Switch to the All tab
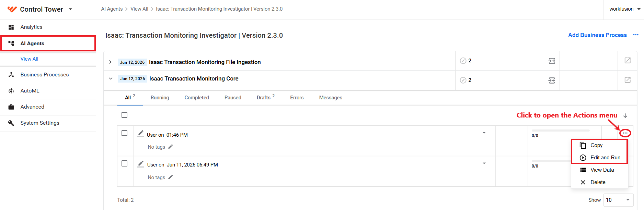Viewport: 644px width, 210px height. pos(130,98)
